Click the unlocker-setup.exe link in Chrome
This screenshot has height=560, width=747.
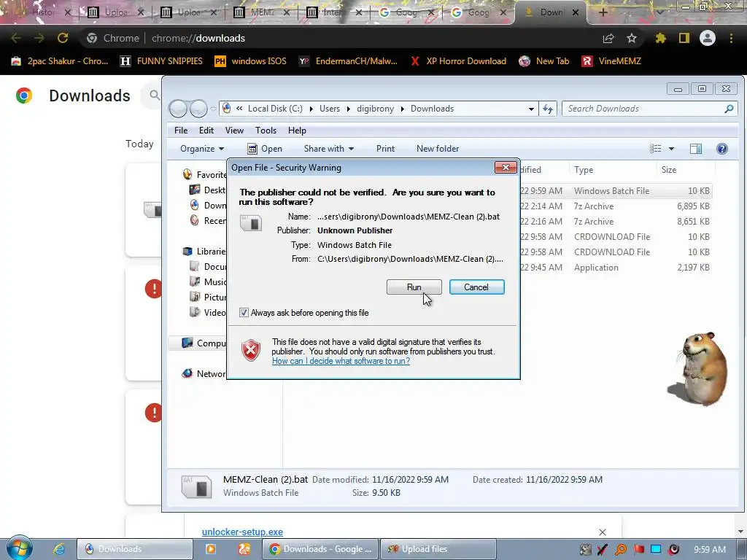[x=242, y=532]
